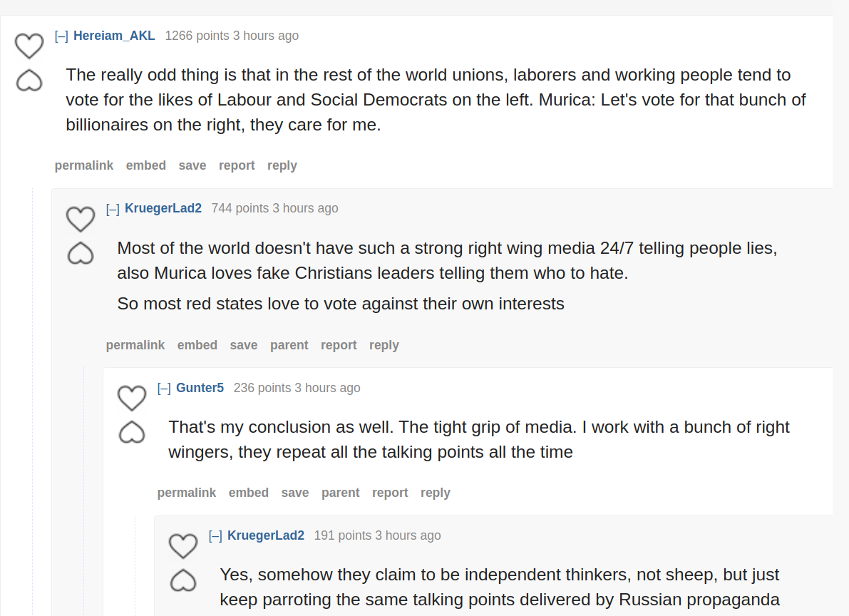Image resolution: width=849 pixels, height=616 pixels.
Task: Save KruegerLad2's 744-point comment
Action: click(x=244, y=345)
